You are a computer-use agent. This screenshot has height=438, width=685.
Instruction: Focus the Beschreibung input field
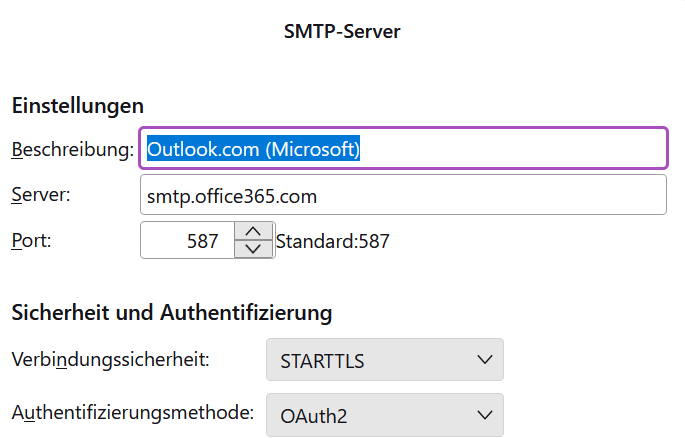pyautogui.click(x=510, y=149)
